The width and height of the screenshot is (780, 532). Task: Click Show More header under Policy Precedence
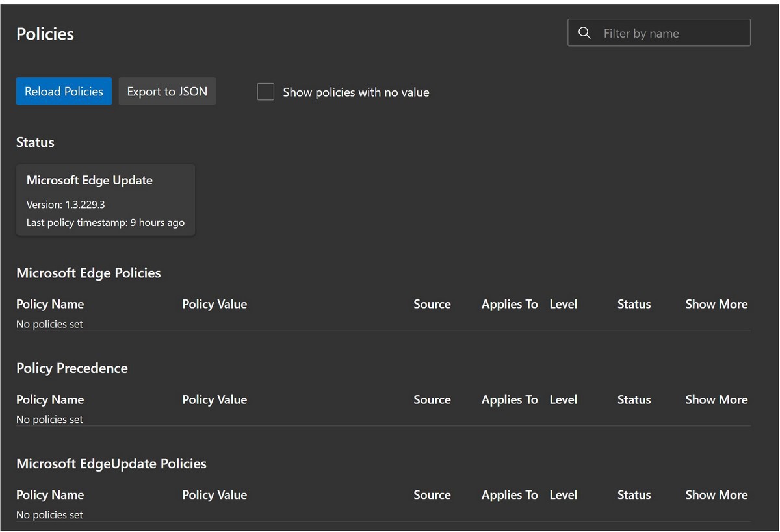click(716, 399)
